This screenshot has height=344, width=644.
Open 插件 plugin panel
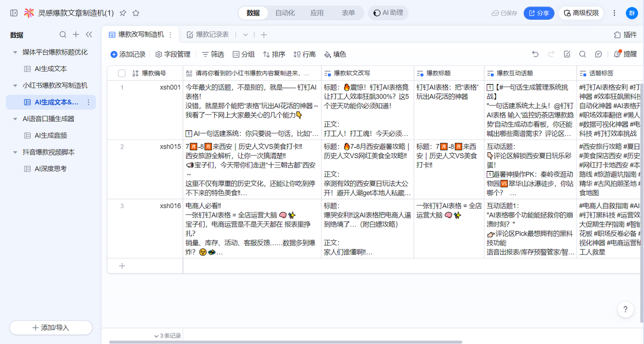[x=625, y=35]
